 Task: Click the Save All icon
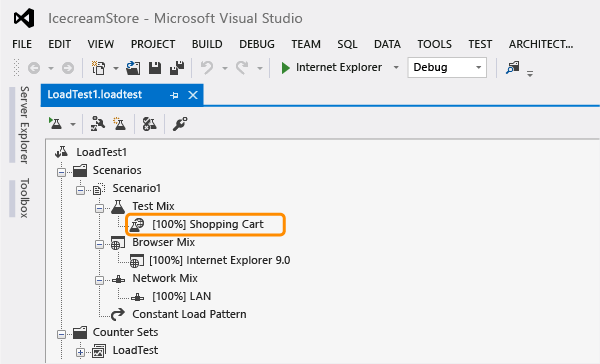177,68
